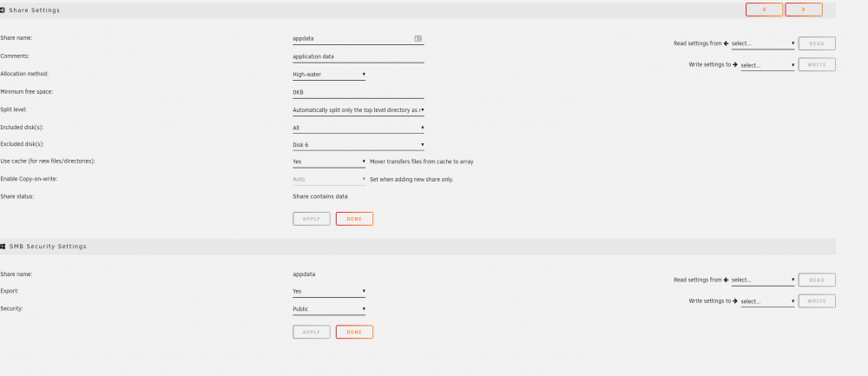Open the SMB Export Yes dropdown

tap(329, 291)
